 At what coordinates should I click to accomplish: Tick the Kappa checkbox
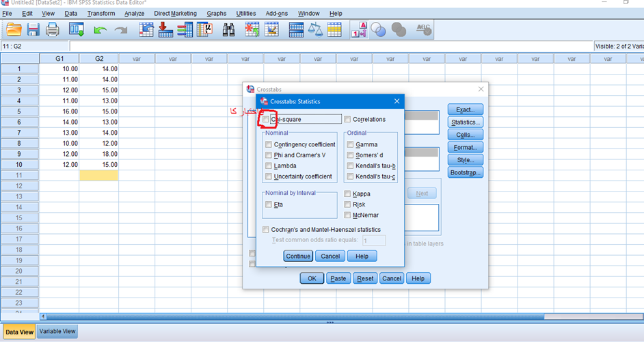tap(348, 194)
